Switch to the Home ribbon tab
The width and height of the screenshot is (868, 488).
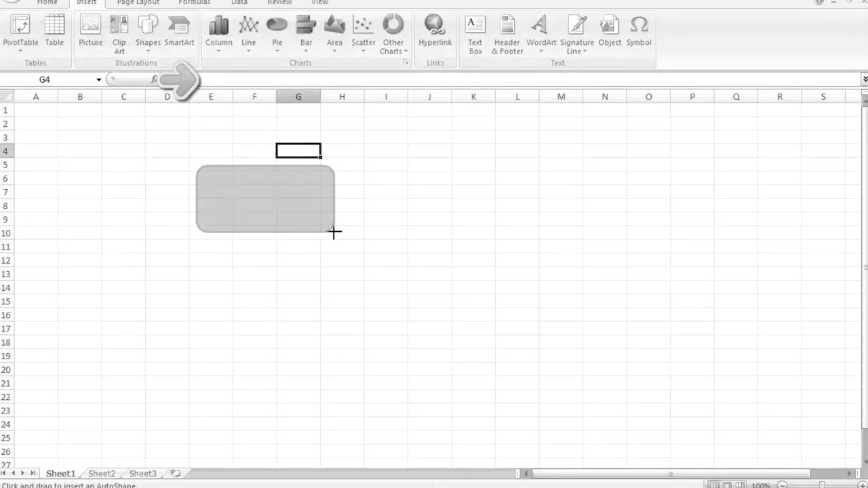point(47,3)
